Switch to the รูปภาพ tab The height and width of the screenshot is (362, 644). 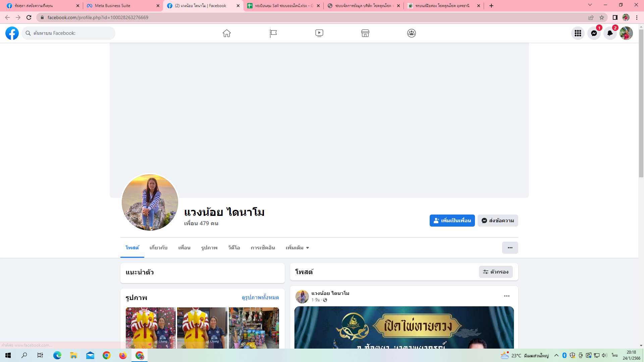coord(209,248)
